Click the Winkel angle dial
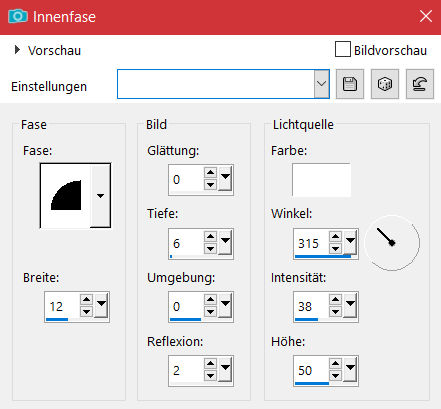This screenshot has height=409, width=441. tap(392, 242)
